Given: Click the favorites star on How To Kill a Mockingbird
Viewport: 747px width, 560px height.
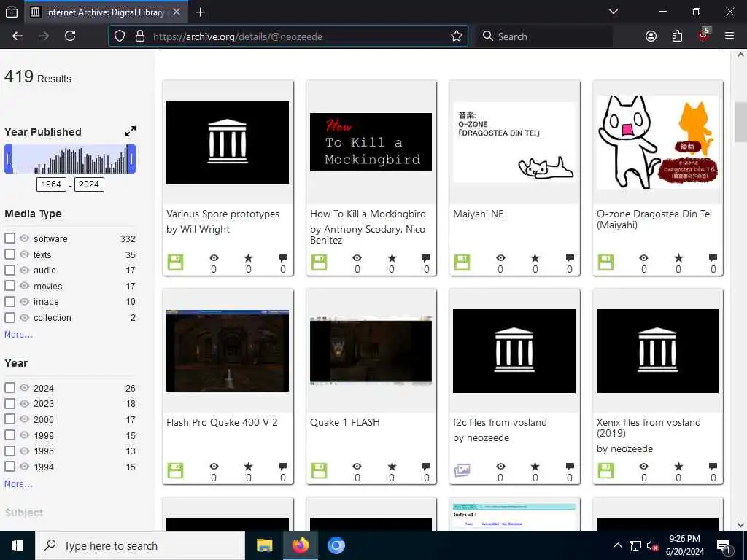Looking at the screenshot, I should (392, 258).
